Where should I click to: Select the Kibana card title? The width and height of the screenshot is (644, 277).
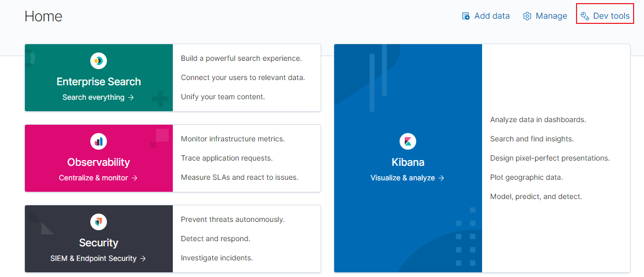click(x=408, y=162)
